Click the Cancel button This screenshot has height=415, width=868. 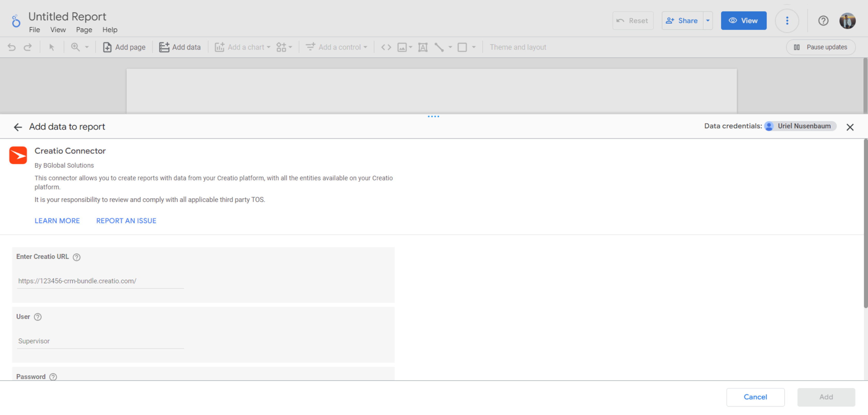coord(755,397)
